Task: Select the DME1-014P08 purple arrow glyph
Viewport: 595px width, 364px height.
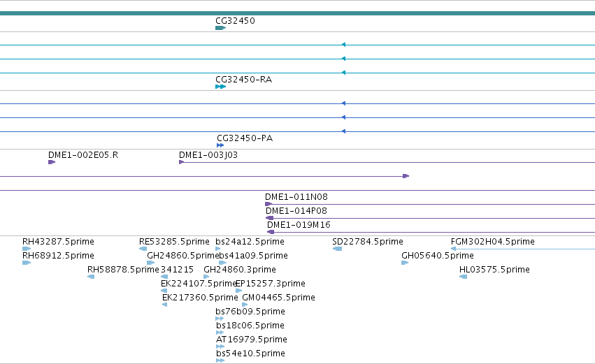Action: (270, 219)
